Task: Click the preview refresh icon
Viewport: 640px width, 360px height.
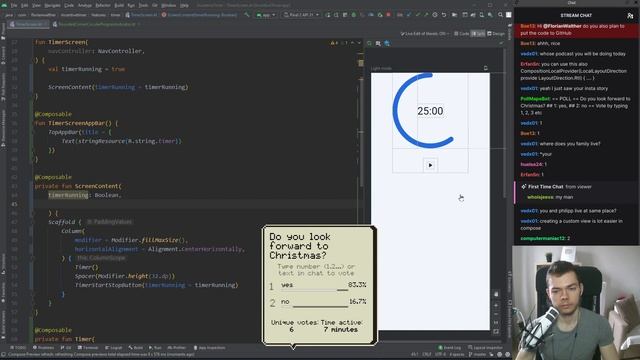Action: (369, 43)
